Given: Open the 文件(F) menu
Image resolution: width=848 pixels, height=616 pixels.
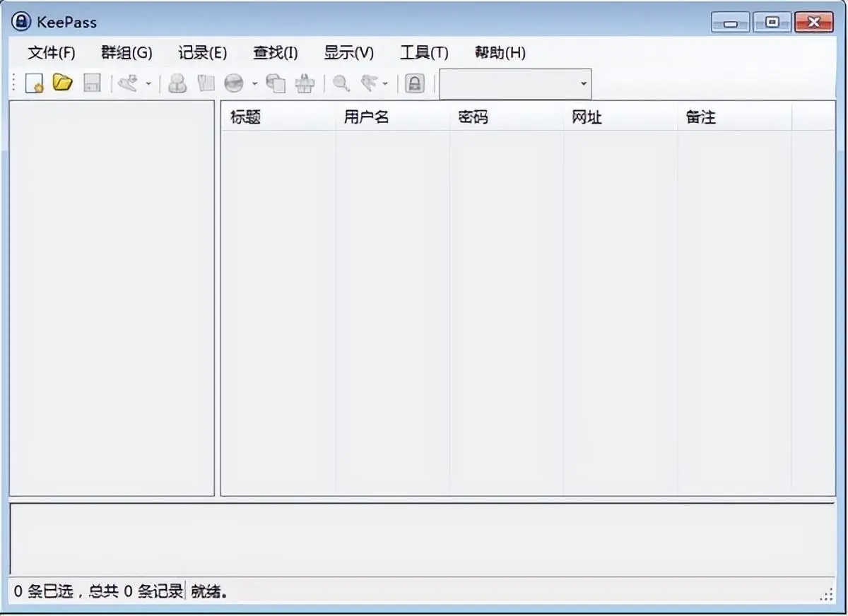Looking at the screenshot, I should pyautogui.click(x=52, y=52).
